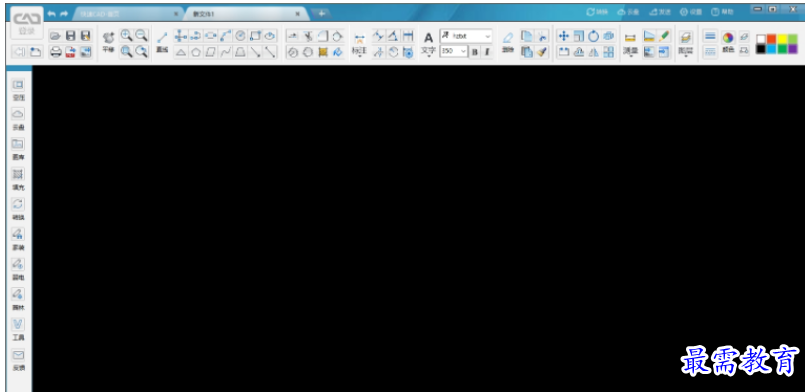Export to PDF icon
Viewport: 805px width, 392px height.
71,52
